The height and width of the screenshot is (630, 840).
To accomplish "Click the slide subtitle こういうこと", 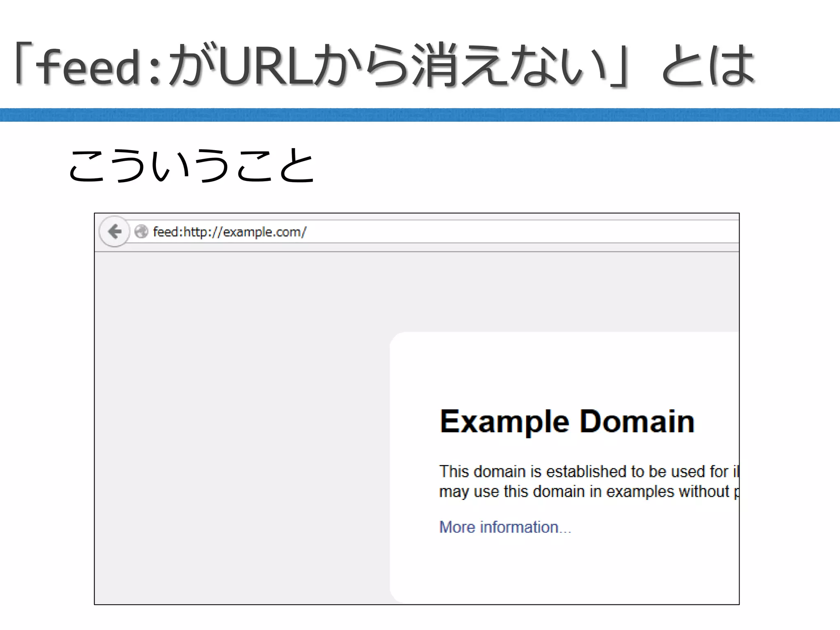I will (x=192, y=165).
